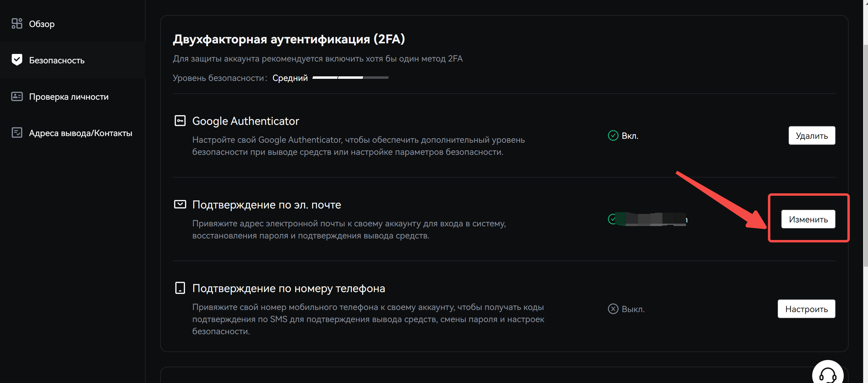Open support chat via headset icon
This screenshot has width=868, height=383.
click(x=827, y=374)
